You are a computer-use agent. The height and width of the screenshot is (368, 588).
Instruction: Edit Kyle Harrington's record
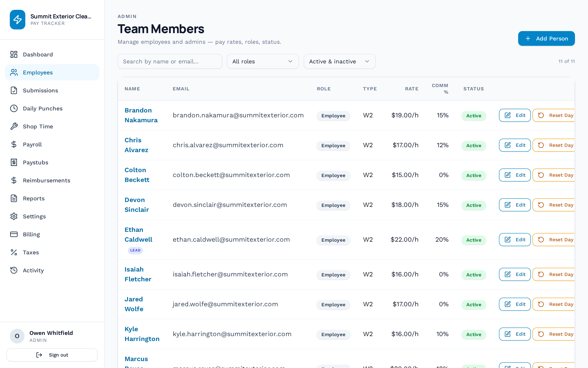click(x=515, y=334)
